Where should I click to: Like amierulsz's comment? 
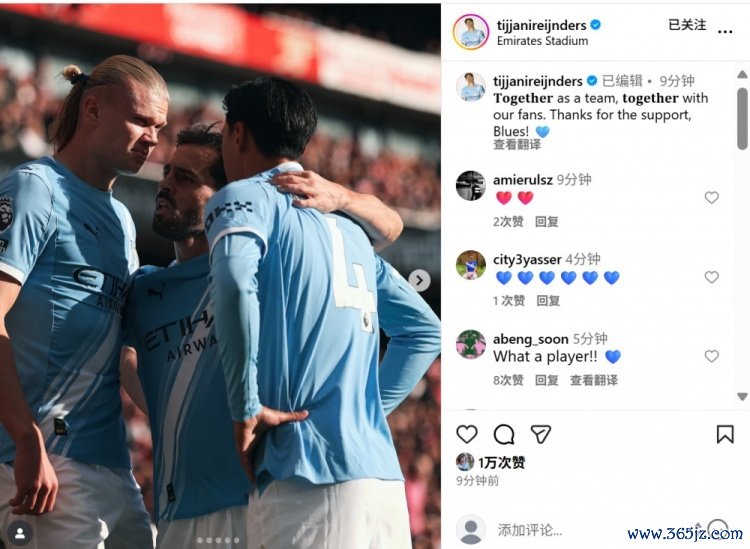[x=711, y=198]
